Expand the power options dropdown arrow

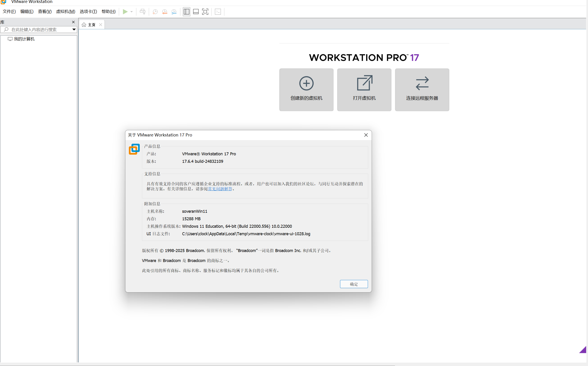pyautogui.click(x=132, y=12)
